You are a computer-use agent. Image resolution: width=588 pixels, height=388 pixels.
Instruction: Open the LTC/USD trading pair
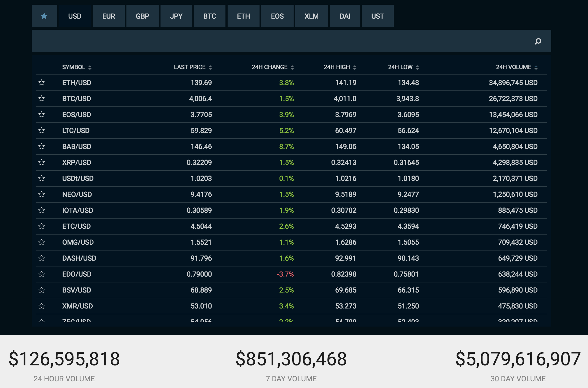(x=76, y=131)
